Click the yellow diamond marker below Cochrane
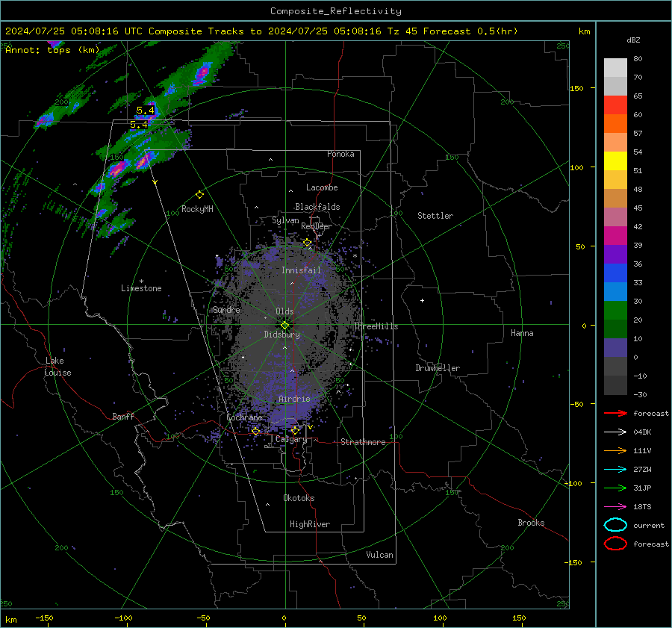 tap(255, 432)
